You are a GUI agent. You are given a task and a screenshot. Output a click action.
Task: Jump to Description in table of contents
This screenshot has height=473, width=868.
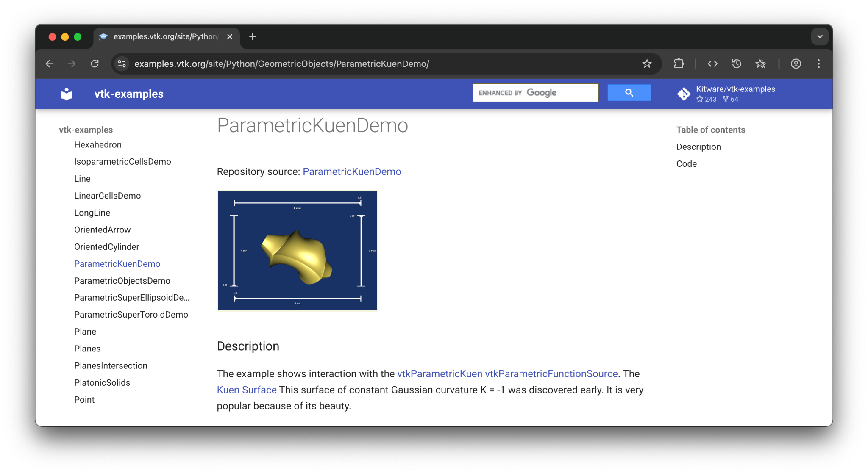pos(698,147)
